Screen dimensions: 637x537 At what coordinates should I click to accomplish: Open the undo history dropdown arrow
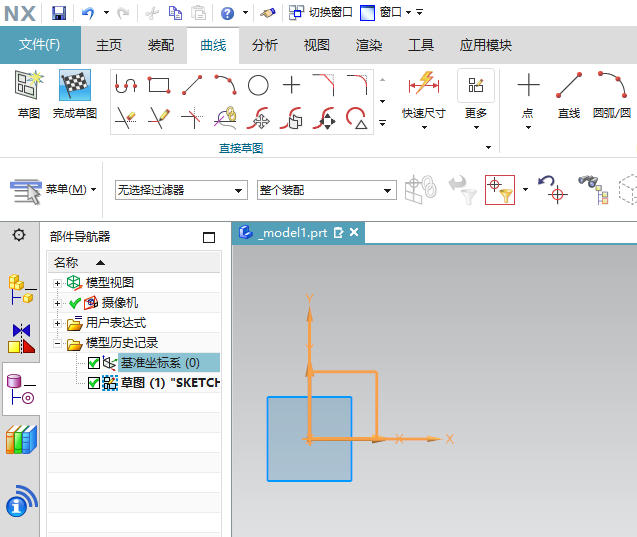coord(106,13)
